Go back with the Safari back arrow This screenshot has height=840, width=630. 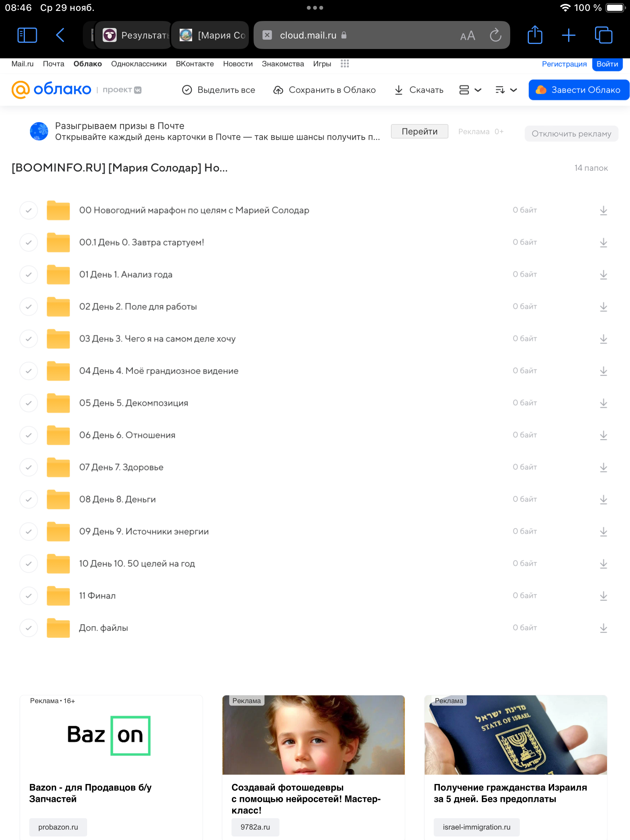click(x=60, y=35)
